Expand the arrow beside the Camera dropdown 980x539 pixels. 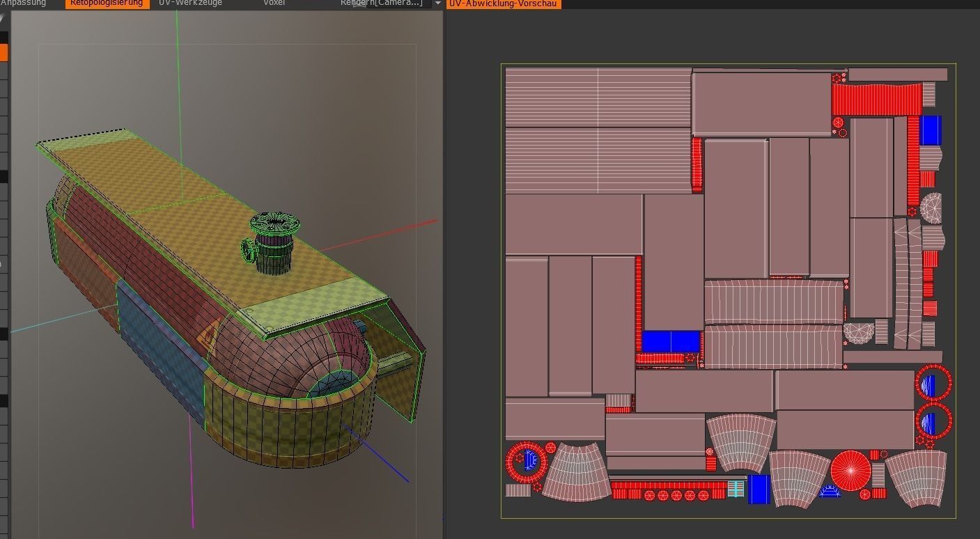[x=437, y=3]
